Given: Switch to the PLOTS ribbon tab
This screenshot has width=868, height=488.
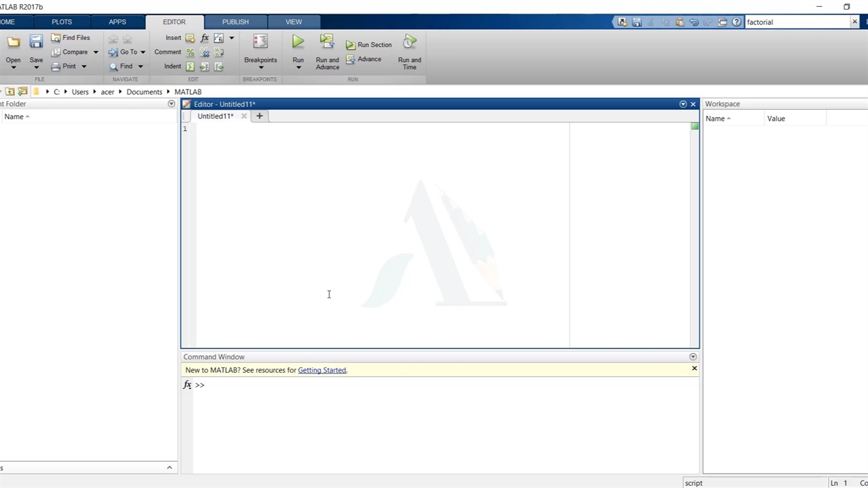Looking at the screenshot, I should click(x=62, y=22).
